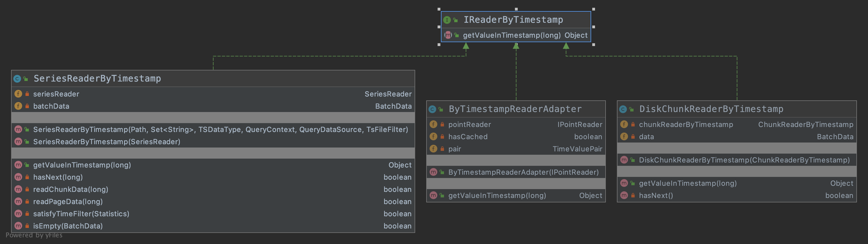
Task: Select the constructor with Path, Set<String> parameters
Action: coord(220,129)
